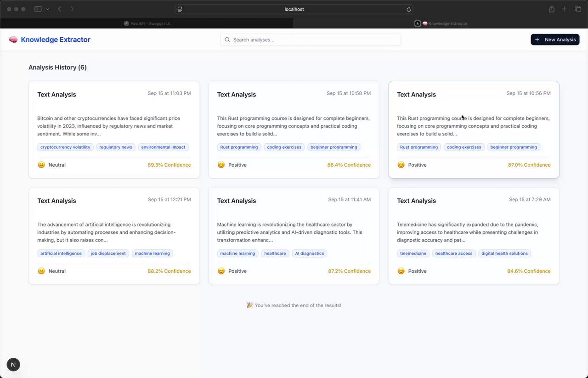Open the Next.js dev tools badge
This screenshot has width=588, height=378.
[13, 365]
